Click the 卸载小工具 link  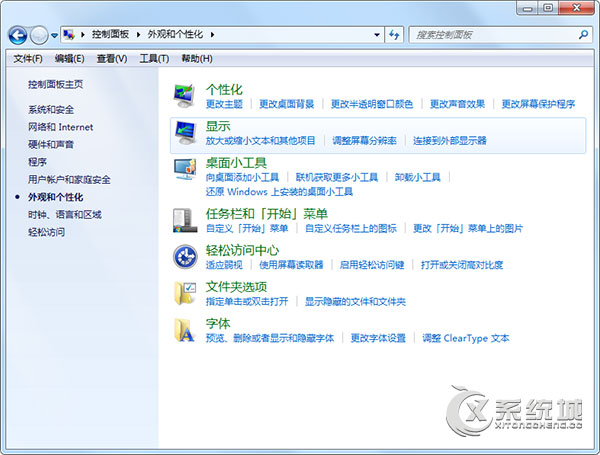tap(417, 178)
